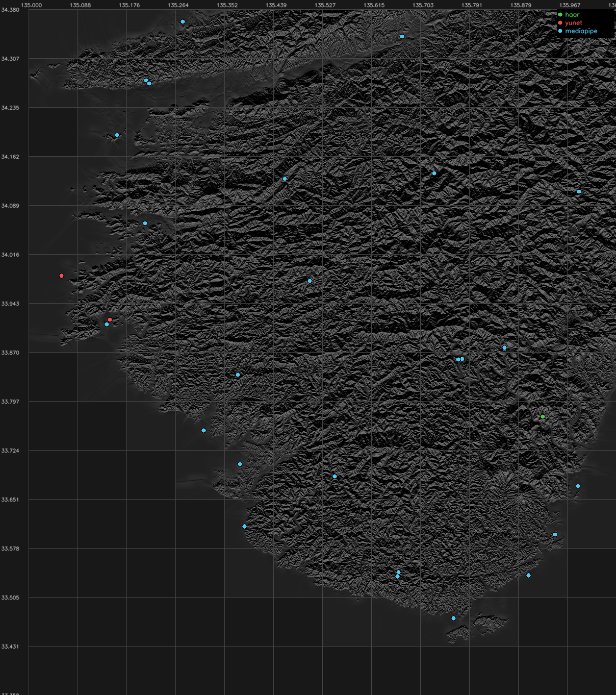Click the longitude label 135.000

tap(31, 5)
